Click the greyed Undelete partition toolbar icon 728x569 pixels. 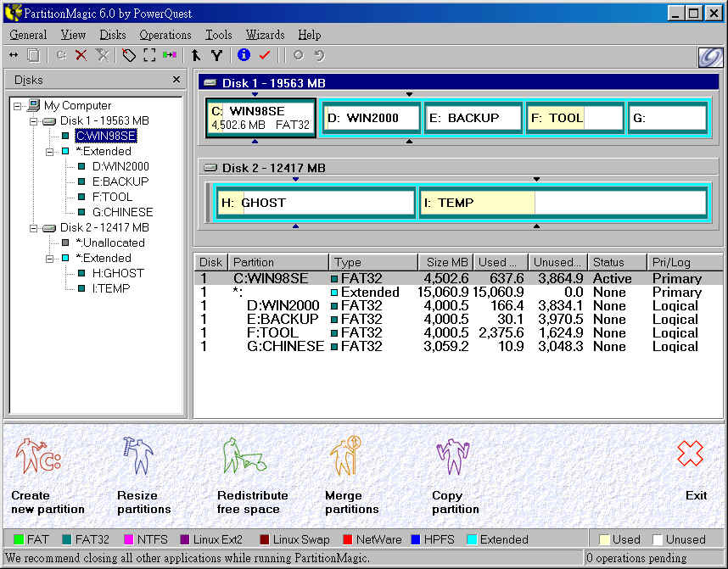click(x=102, y=55)
